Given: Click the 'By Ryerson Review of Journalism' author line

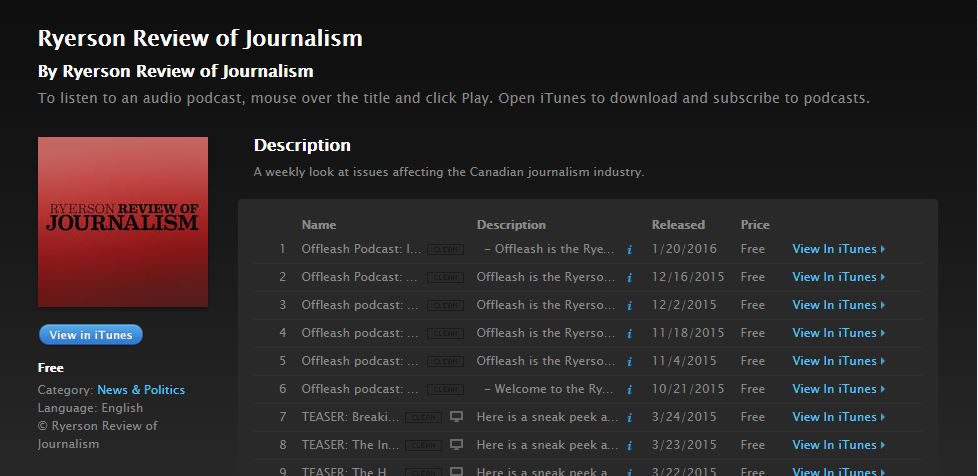Looking at the screenshot, I should (175, 72).
